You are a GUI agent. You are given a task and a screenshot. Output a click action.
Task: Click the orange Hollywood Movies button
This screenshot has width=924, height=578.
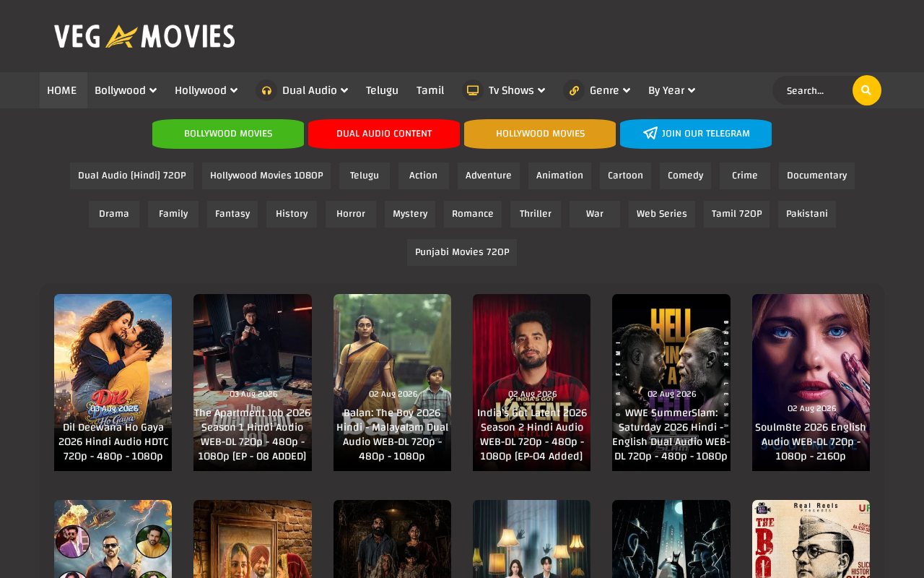[x=540, y=134]
